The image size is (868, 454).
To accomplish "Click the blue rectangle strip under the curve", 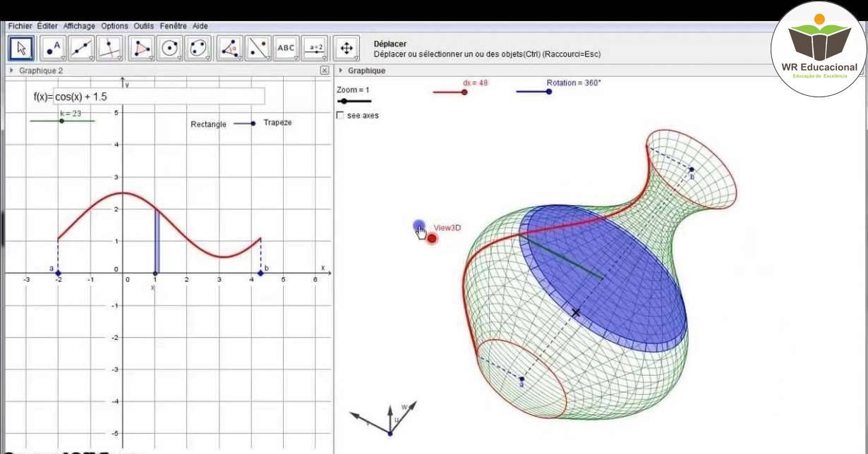I will point(157,241).
